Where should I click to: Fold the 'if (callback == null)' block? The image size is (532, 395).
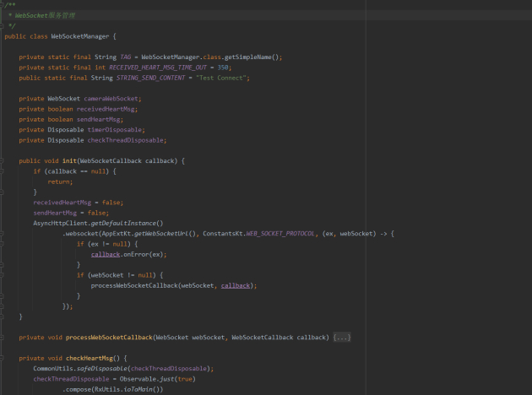point(4,171)
